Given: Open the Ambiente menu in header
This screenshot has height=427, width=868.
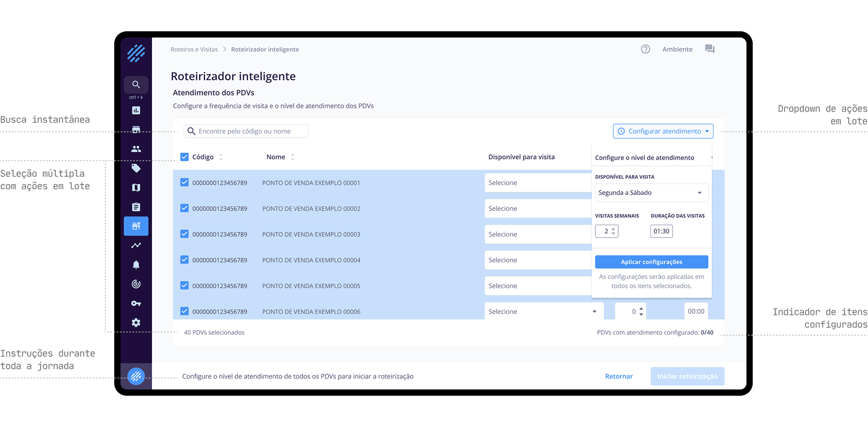Looking at the screenshot, I should [x=677, y=50].
